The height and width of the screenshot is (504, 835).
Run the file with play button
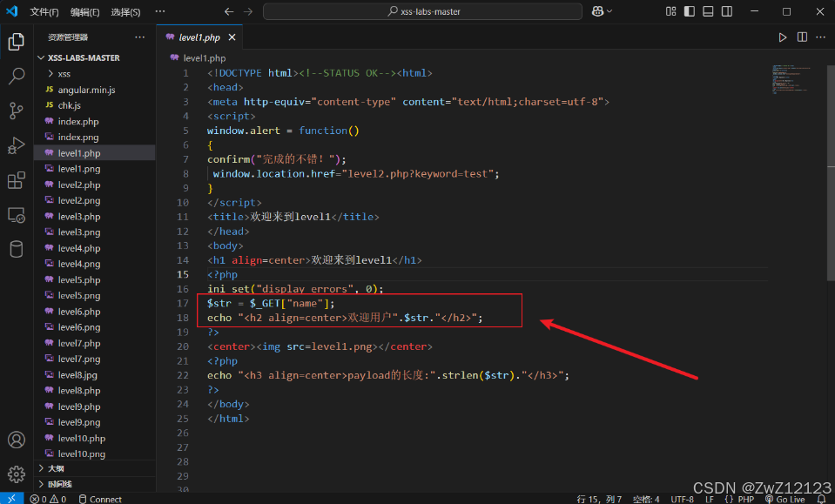pos(782,37)
